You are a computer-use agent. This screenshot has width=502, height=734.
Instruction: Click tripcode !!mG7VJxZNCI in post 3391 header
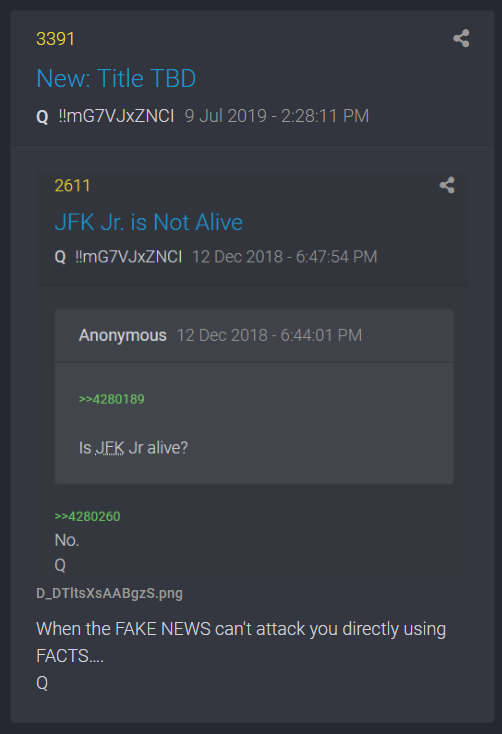(116, 116)
